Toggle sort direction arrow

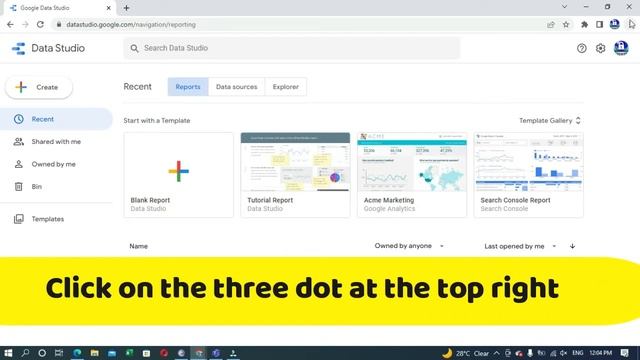pos(572,246)
